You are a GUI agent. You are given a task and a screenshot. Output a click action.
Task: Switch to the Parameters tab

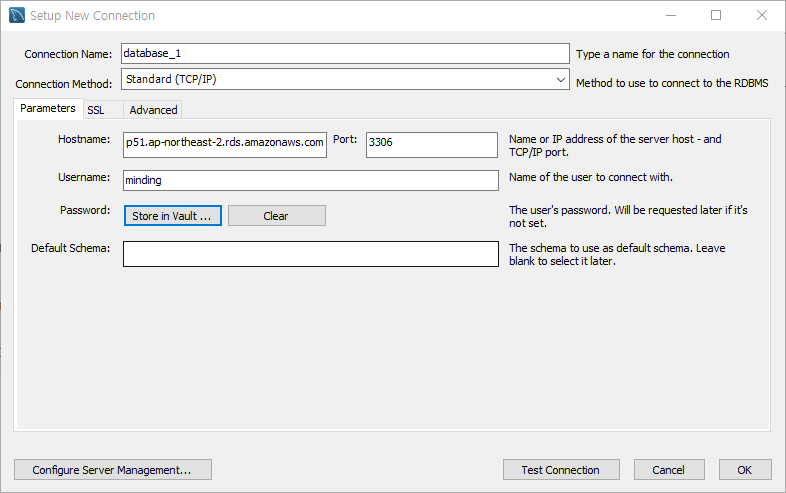pyautogui.click(x=48, y=108)
